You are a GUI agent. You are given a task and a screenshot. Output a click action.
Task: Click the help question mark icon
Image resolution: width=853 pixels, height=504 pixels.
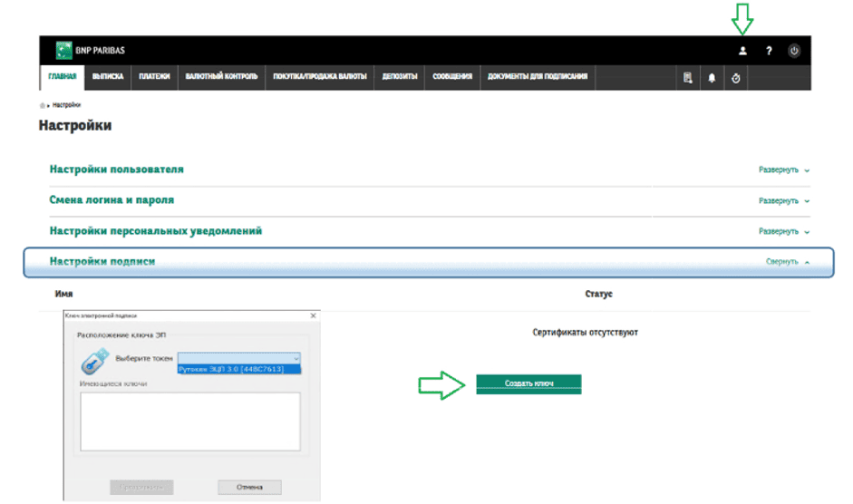click(x=769, y=51)
